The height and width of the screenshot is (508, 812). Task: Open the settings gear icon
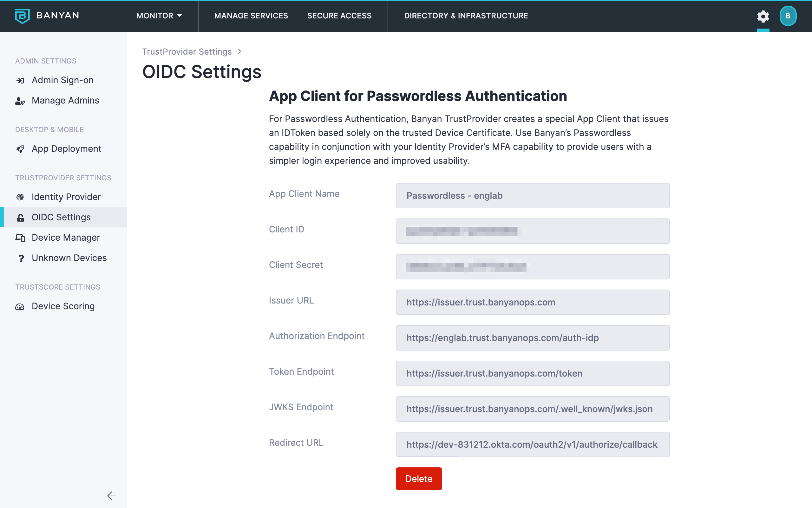pos(763,16)
